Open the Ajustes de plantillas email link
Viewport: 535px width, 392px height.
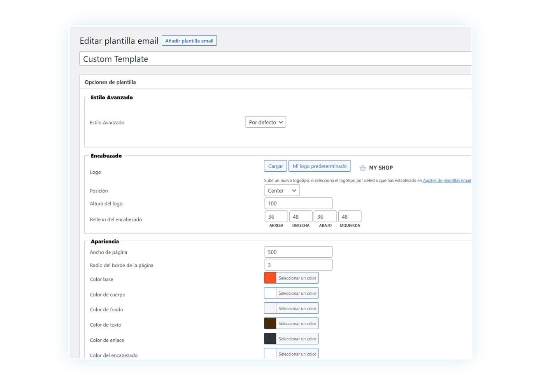pos(447,180)
